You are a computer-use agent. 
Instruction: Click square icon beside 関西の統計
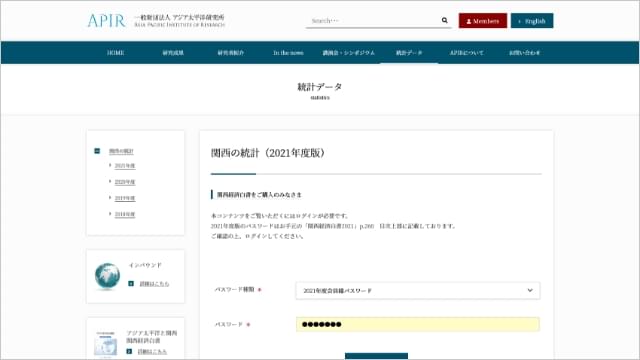point(97,151)
